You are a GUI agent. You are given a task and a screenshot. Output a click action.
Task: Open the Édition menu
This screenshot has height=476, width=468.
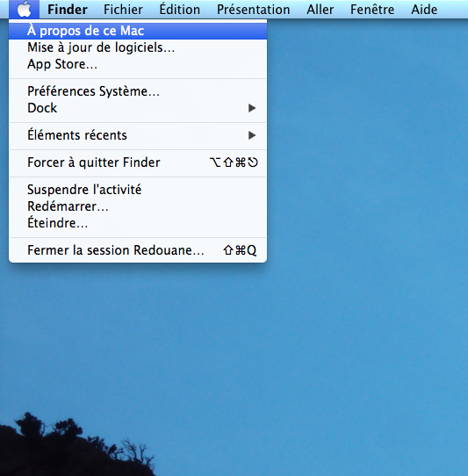pyautogui.click(x=180, y=10)
